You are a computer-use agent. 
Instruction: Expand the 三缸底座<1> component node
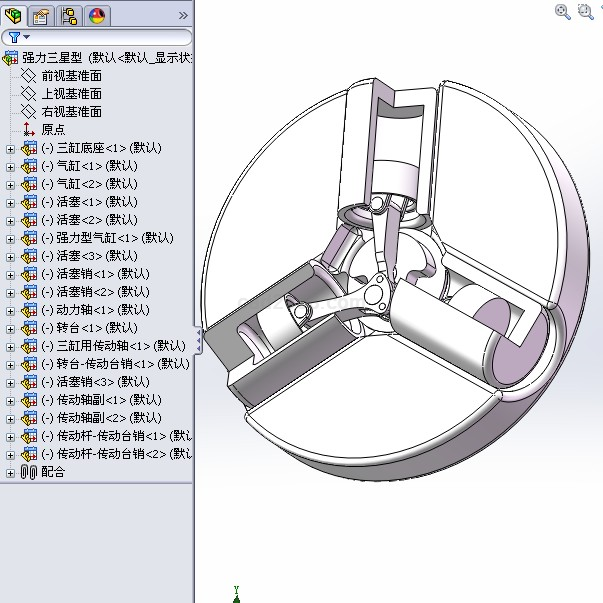(11, 149)
